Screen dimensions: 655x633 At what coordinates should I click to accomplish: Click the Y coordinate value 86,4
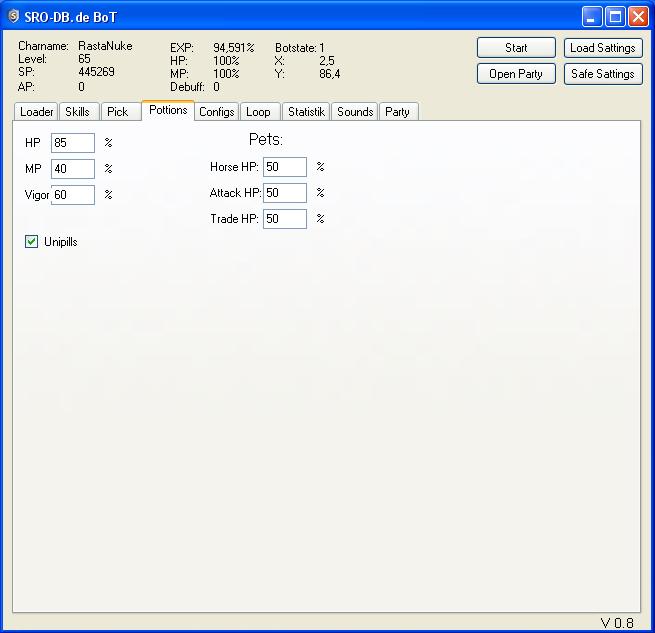[330, 74]
